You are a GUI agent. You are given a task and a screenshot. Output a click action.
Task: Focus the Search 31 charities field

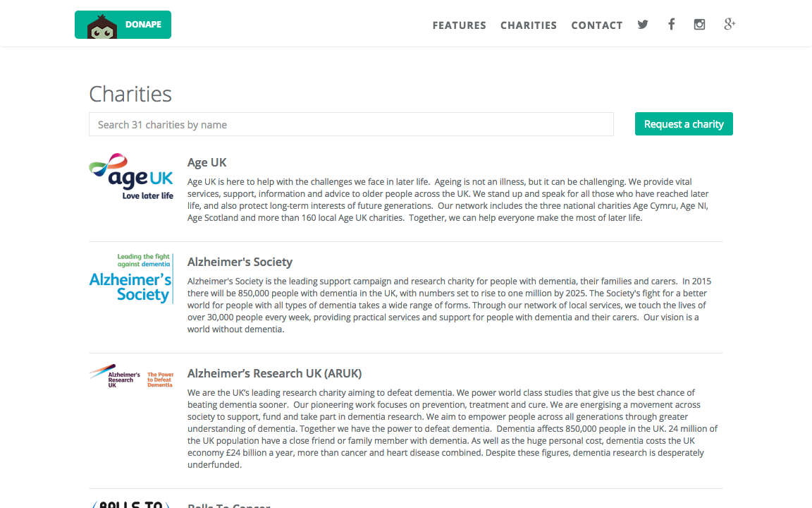click(351, 124)
